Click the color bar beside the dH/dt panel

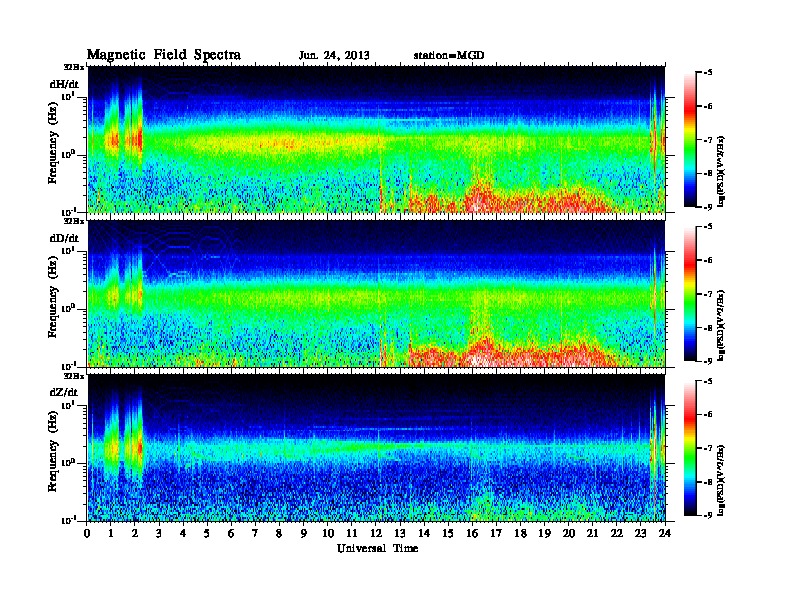[x=690, y=139]
